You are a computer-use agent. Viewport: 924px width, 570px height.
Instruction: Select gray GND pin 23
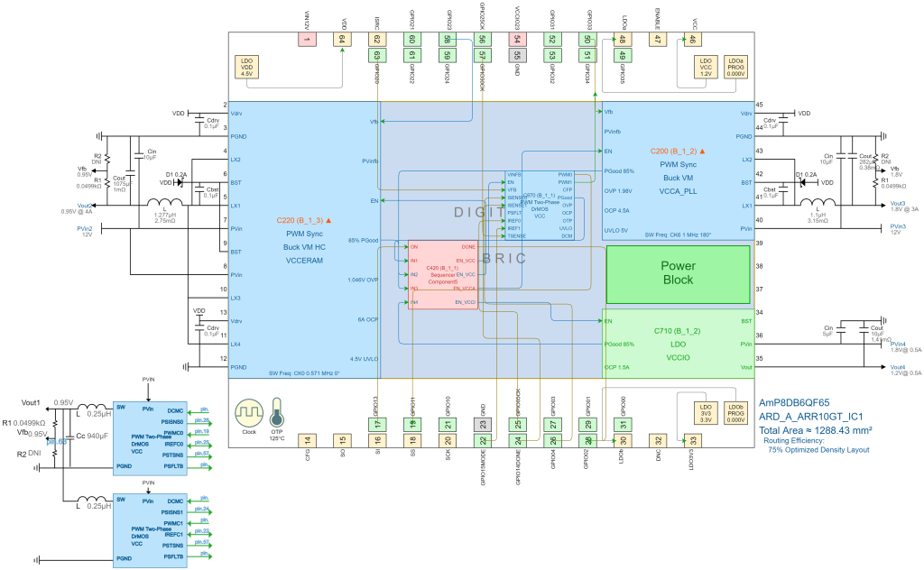(x=483, y=425)
